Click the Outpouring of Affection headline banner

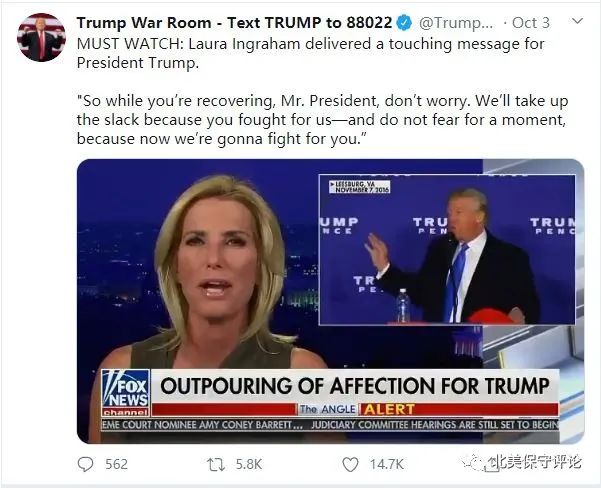[x=355, y=386]
